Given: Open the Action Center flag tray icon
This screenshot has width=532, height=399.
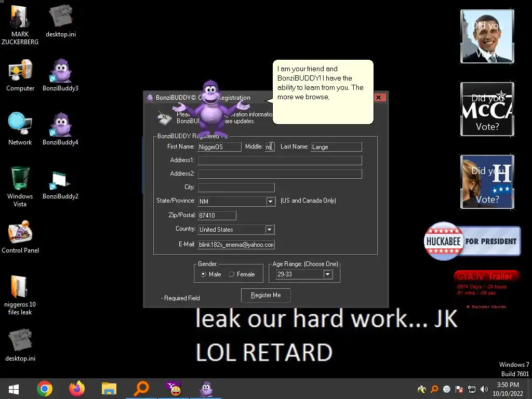Looking at the screenshot, I should pyautogui.click(x=459, y=389).
